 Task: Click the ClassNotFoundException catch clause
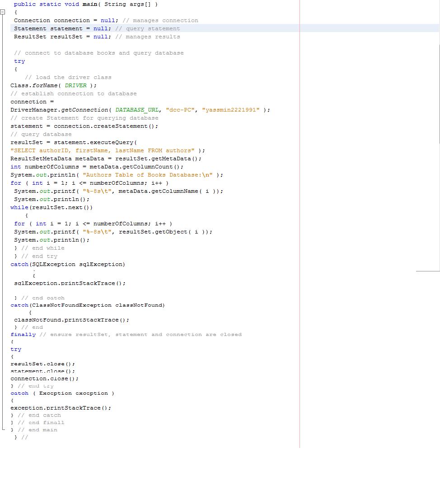(x=88, y=305)
